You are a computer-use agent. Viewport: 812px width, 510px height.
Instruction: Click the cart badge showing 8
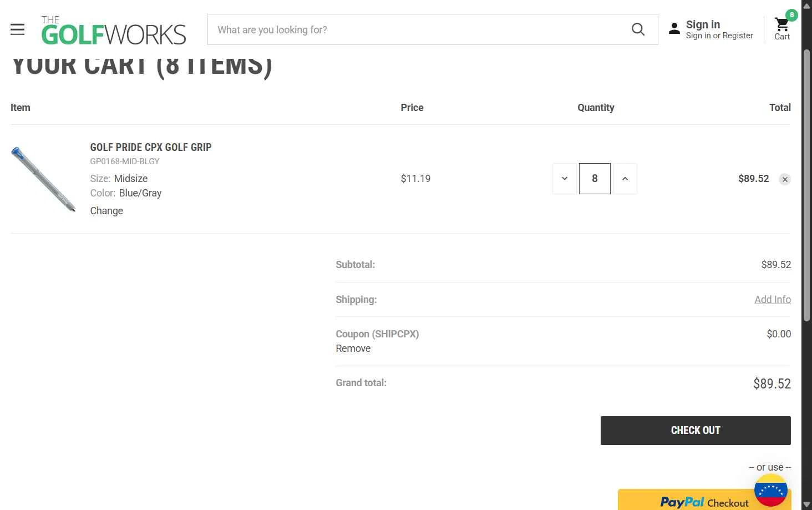pos(791,15)
